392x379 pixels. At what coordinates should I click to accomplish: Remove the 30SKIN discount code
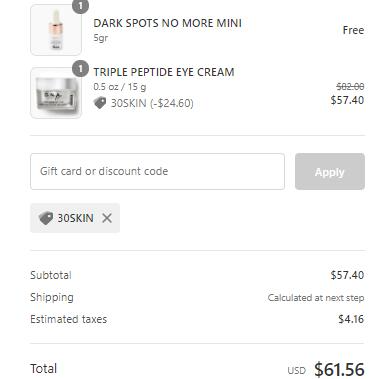pos(107,218)
